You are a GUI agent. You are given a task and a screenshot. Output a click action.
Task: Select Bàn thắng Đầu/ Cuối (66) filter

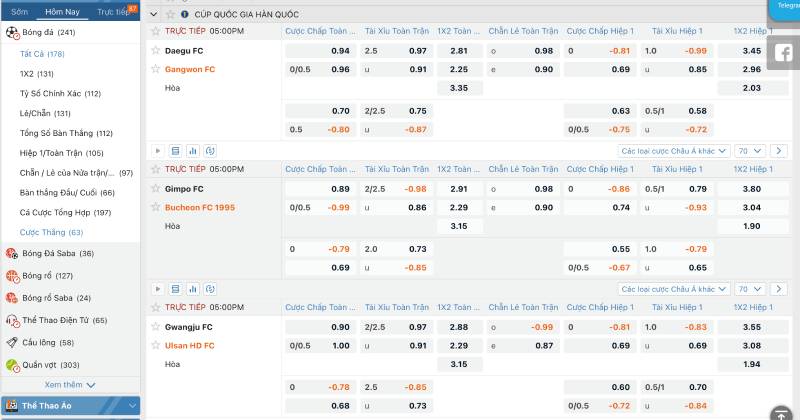tap(67, 192)
